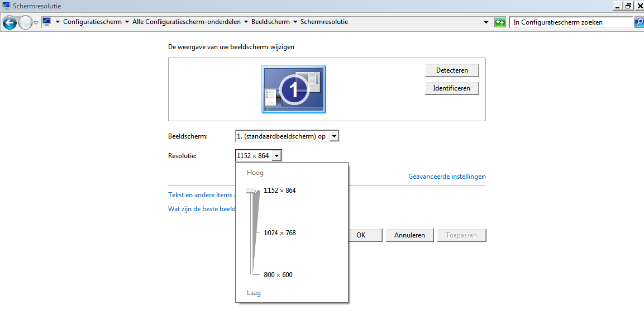
Task: Open Geavanceerde instellingen link
Action: tap(447, 177)
